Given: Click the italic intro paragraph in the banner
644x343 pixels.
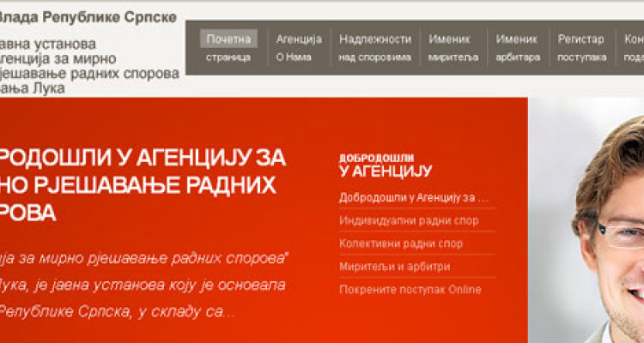Looking at the screenshot, I should pyautogui.click(x=143, y=285).
